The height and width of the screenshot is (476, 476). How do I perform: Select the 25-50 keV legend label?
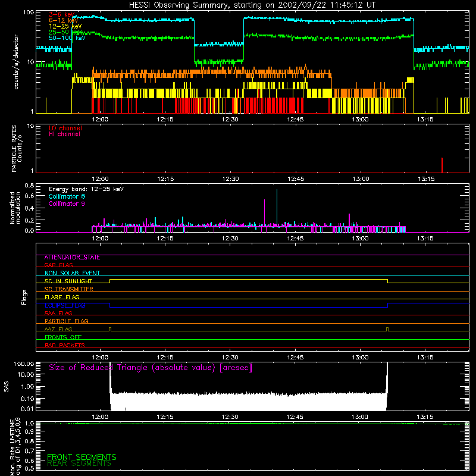65,32
